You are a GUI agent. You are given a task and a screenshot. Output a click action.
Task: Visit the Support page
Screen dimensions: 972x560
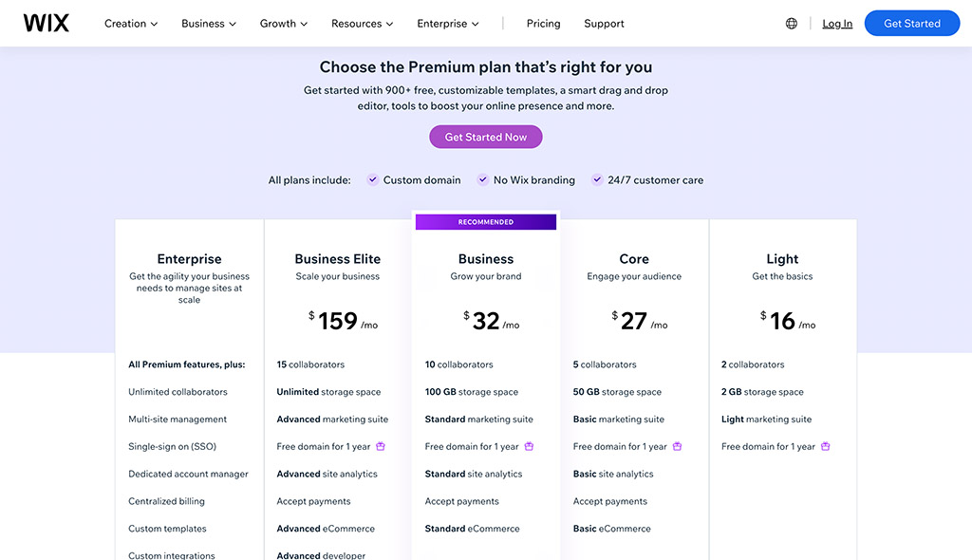604,23
